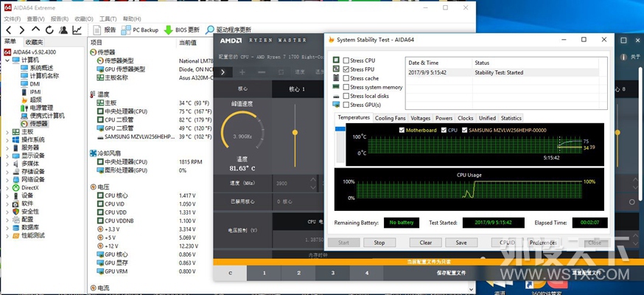Toggle CPU temperature graph checkbox

point(444,130)
